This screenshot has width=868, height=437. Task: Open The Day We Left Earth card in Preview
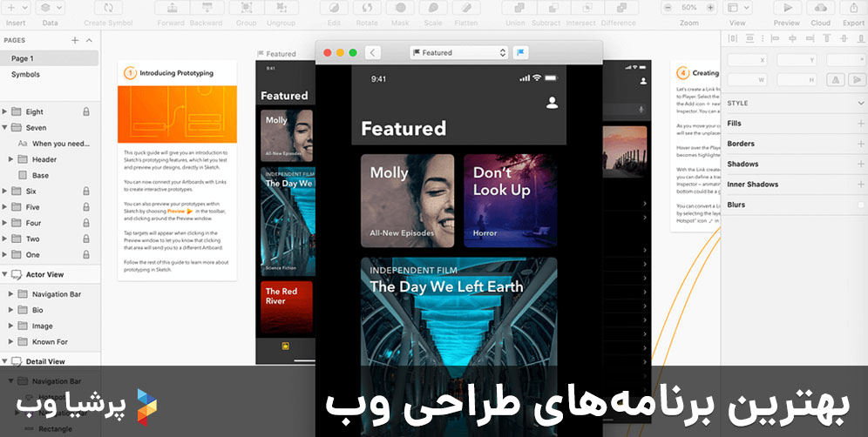459,346
